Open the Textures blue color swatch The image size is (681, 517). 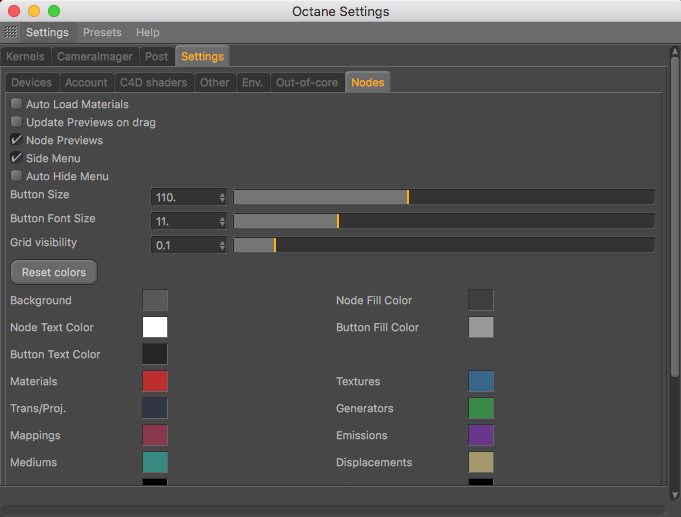(x=481, y=381)
